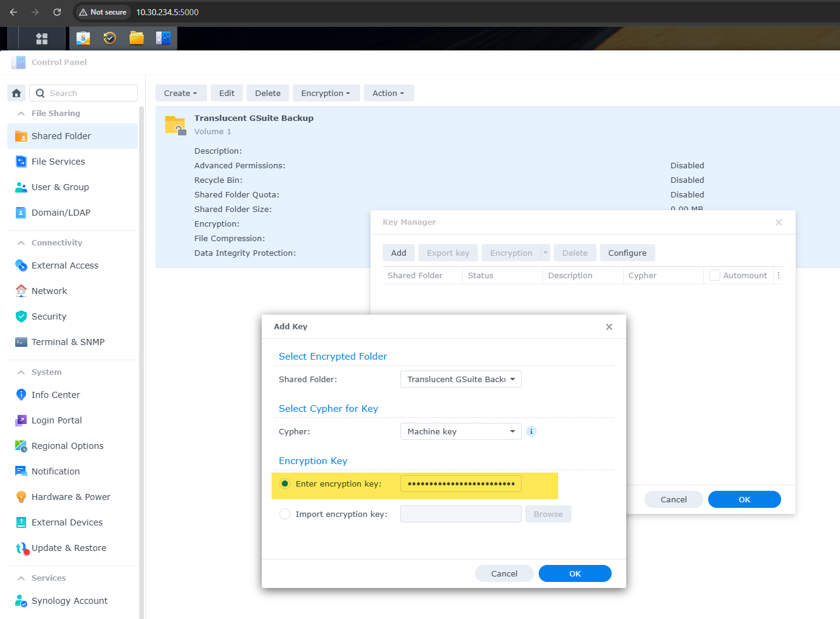
Task: Sort by Description column header
Action: tap(582, 275)
